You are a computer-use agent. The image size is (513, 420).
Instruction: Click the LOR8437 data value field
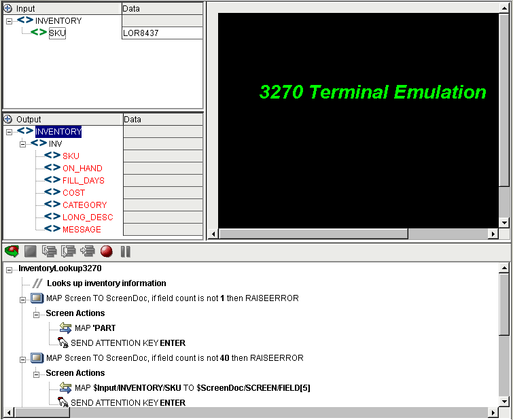click(x=162, y=33)
